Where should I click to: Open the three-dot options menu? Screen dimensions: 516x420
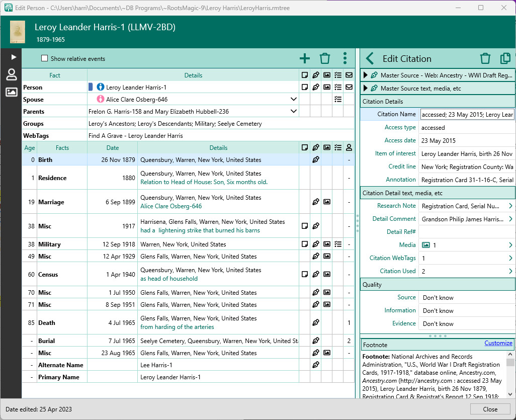pyautogui.click(x=345, y=58)
